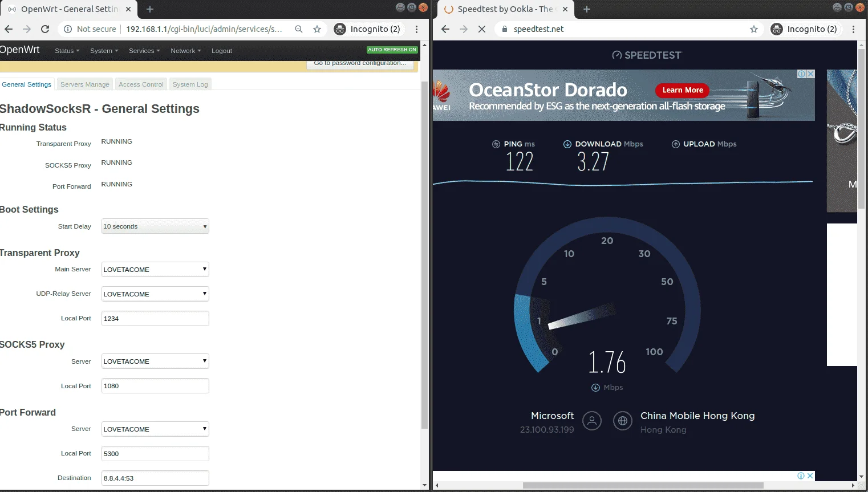Click the forward arrow in OpenWrt window
Image resolution: width=868 pixels, height=492 pixels.
(x=27, y=29)
